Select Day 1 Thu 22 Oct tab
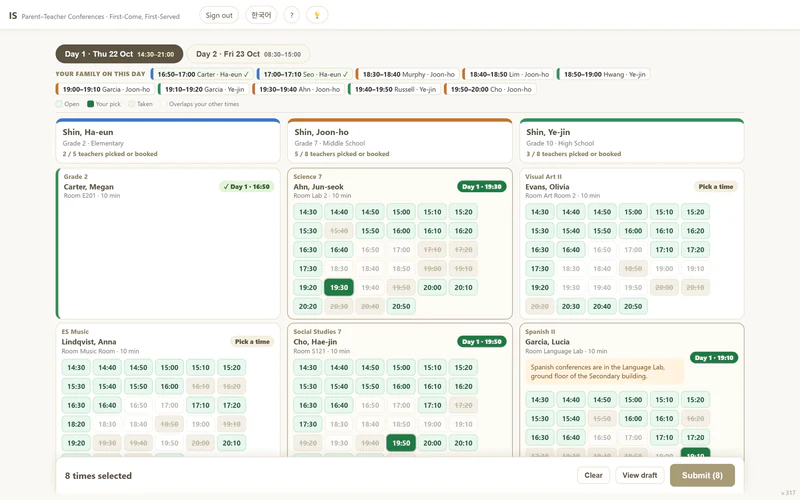 [119, 54]
